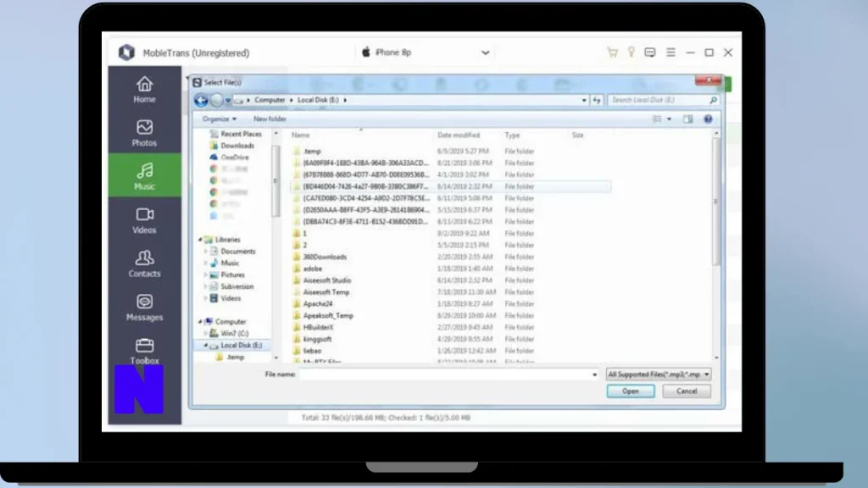Expand the Documents library node
Image resolution: width=868 pixels, height=488 pixels.
206,251
